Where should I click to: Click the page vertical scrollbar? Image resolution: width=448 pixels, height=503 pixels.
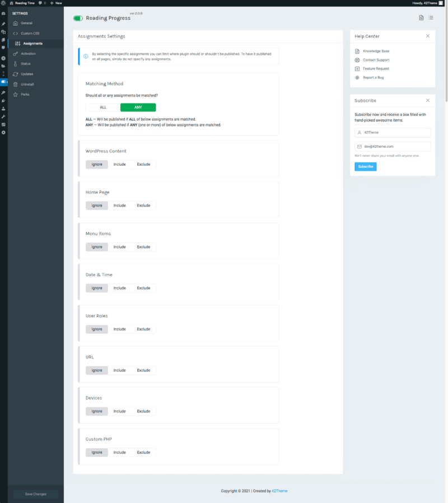coord(446,54)
